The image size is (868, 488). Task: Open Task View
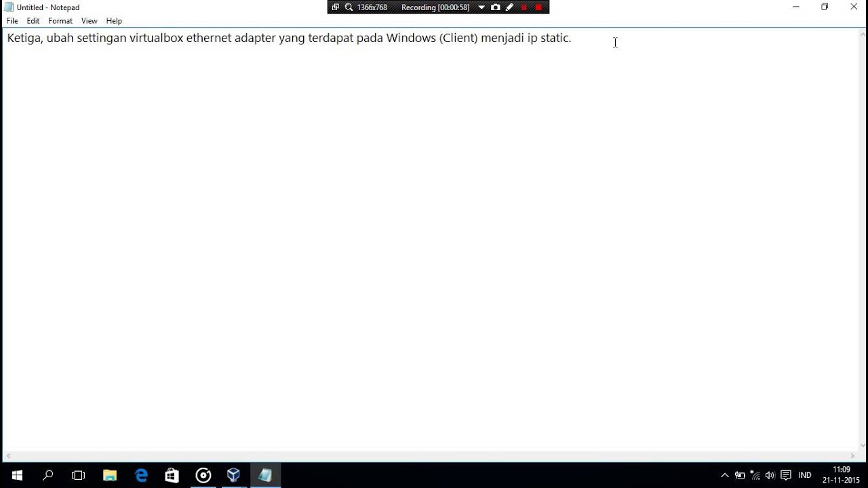[79, 475]
